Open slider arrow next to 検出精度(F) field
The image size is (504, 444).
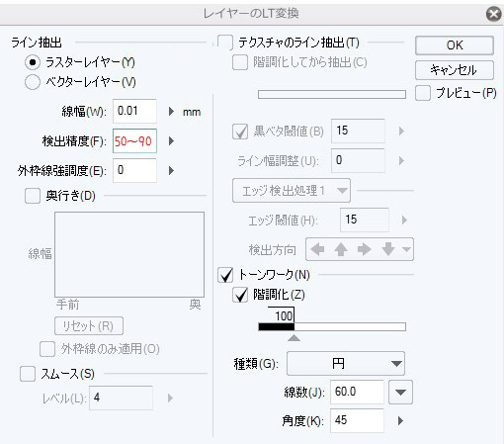pyautogui.click(x=171, y=141)
